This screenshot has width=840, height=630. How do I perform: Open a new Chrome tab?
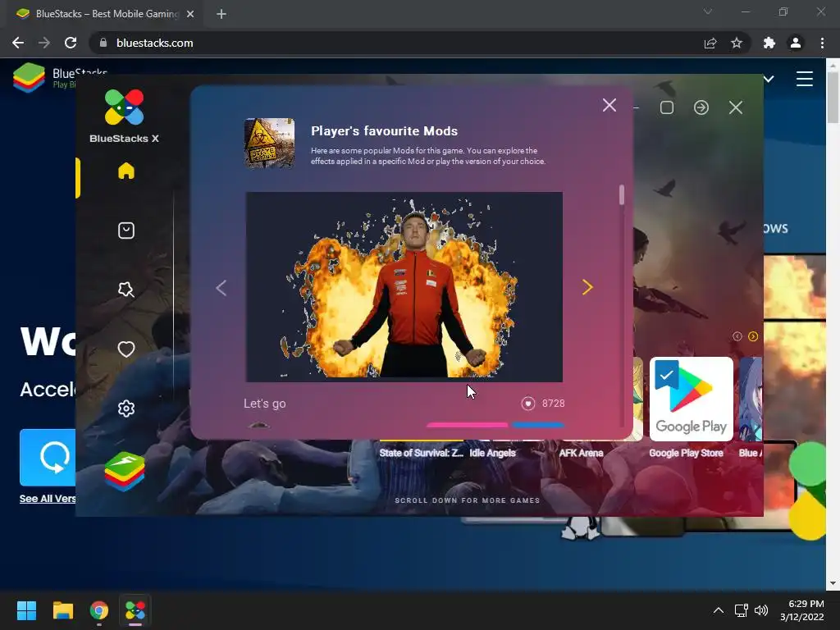tap(221, 14)
